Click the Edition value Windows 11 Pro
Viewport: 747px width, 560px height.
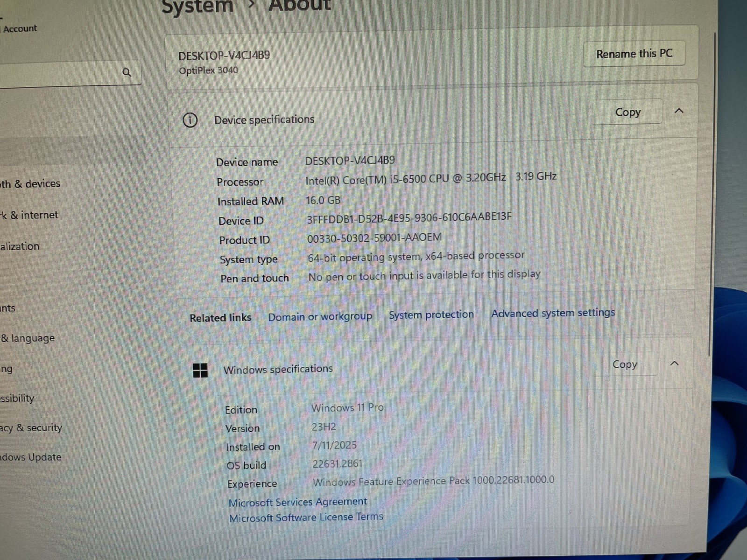(x=347, y=408)
